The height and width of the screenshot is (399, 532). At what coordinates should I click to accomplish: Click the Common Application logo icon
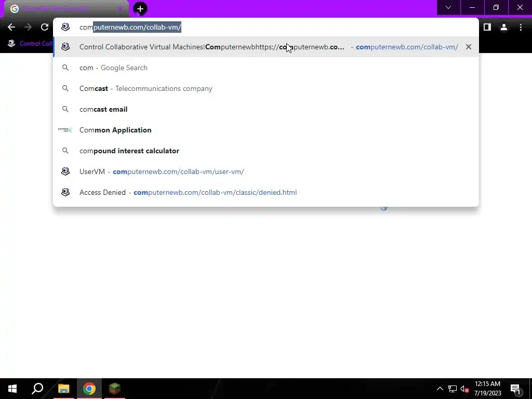coord(65,130)
